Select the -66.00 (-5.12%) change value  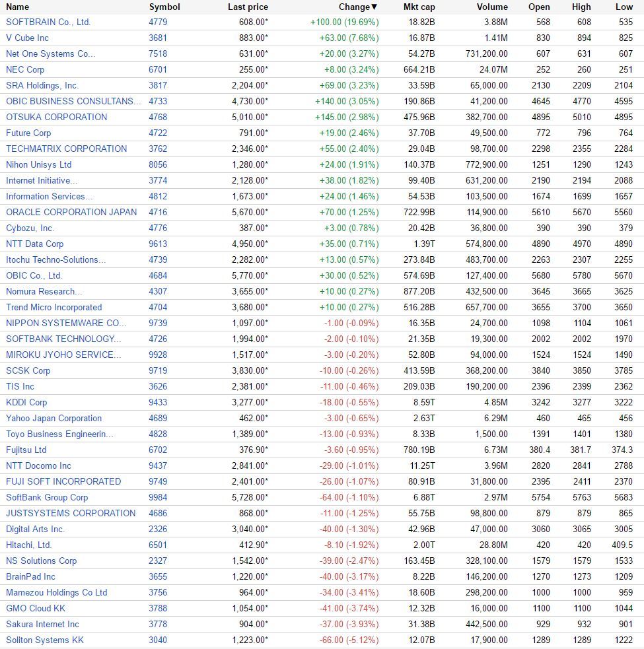[x=349, y=640]
